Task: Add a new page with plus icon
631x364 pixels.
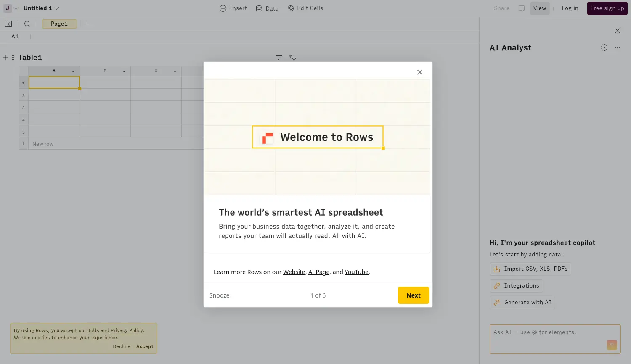Action: click(87, 24)
